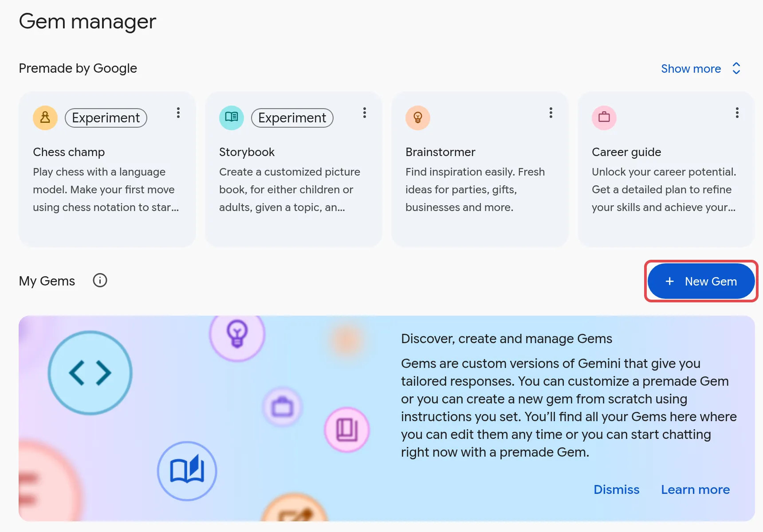
Task: Click the Show more link
Action: pyautogui.click(x=691, y=69)
